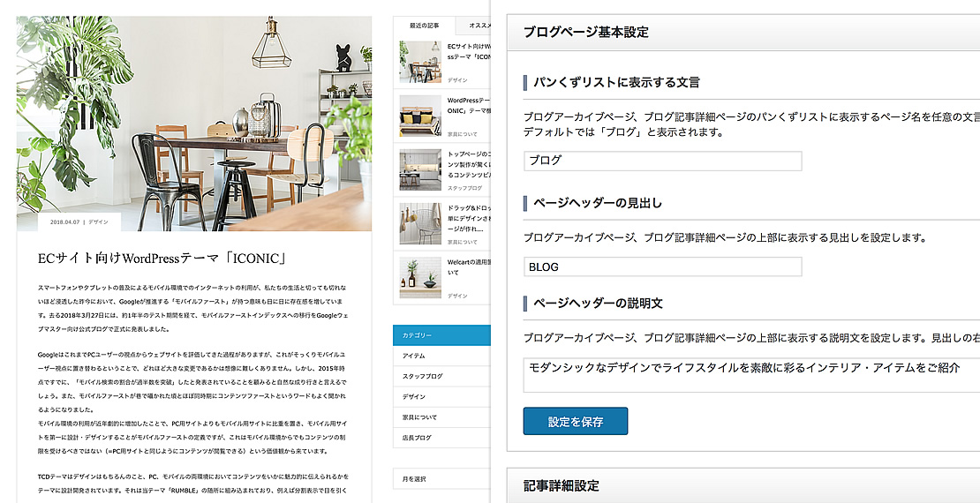Expand the 記事詳細設定 panel header
The width and height of the screenshot is (980, 503).
[x=743, y=485]
